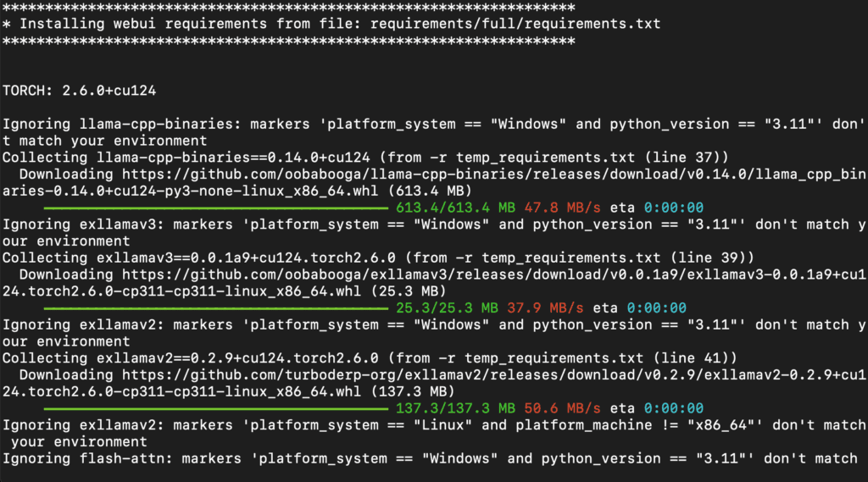Click "Collecting exllamav2==0.2.9+cu124.torch2.6.0" line

click(370, 358)
